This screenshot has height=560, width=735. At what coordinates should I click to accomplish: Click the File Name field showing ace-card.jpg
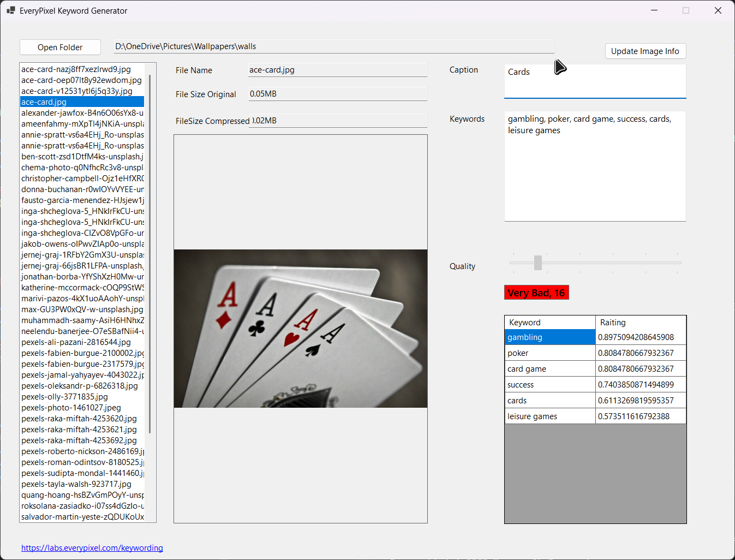click(x=337, y=69)
